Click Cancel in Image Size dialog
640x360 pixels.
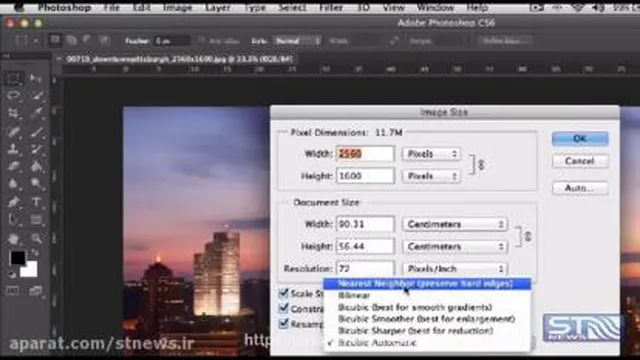point(580,161)
